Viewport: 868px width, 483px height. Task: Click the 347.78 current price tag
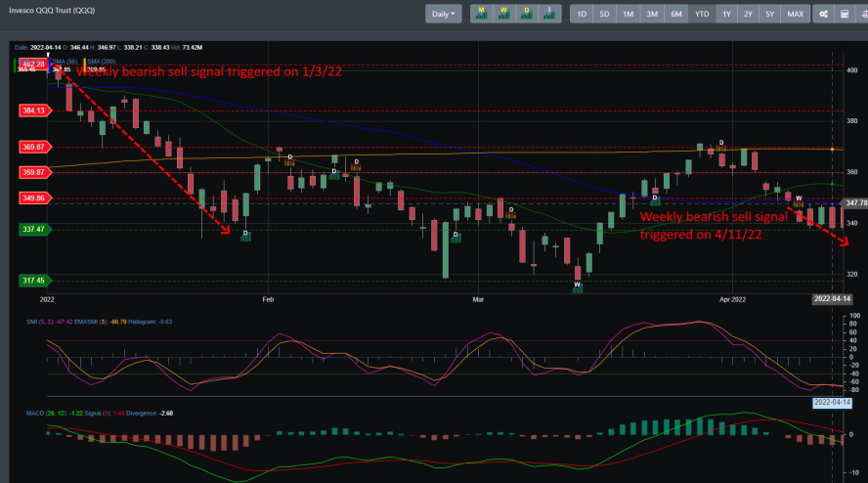pyautogui.click(x=856, y=203)
